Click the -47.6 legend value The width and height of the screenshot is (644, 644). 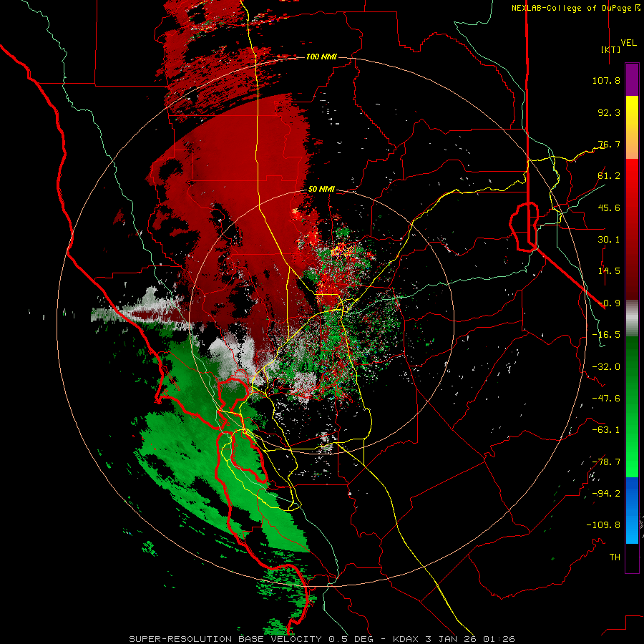[x=606, y=399]
